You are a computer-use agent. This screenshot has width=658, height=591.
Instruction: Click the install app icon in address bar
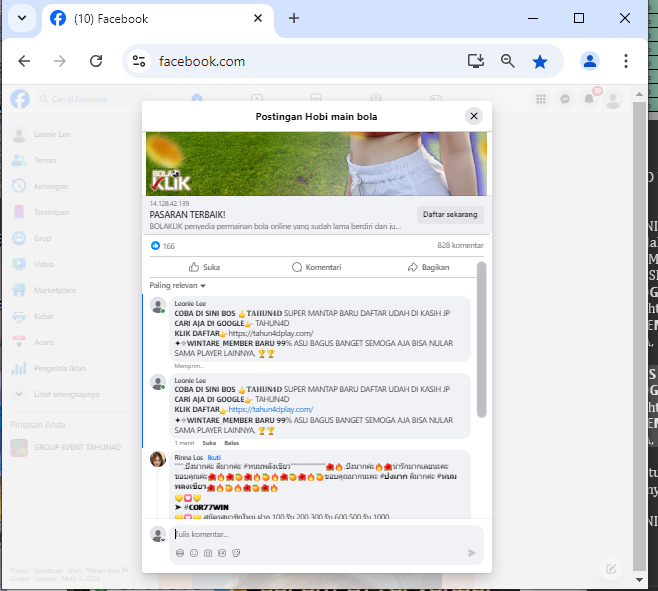tap(475, 61)
